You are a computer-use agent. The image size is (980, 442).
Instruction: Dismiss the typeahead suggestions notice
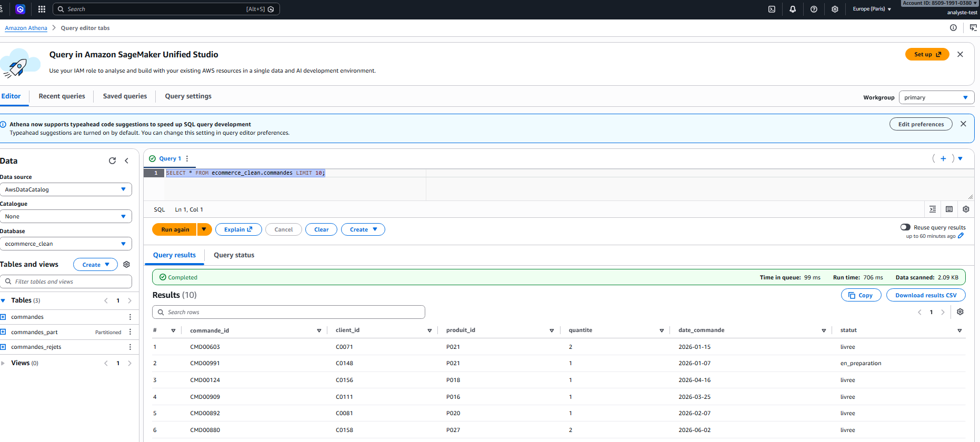[x=963, y=124]
